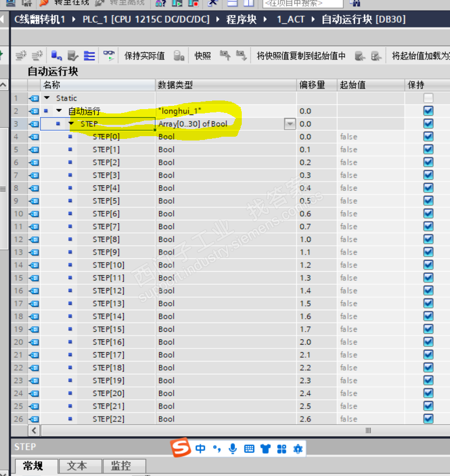The height and width of the screenshot is (476, 450).
Task: Click the tag icon on the Static row
Action: (34, 98)
